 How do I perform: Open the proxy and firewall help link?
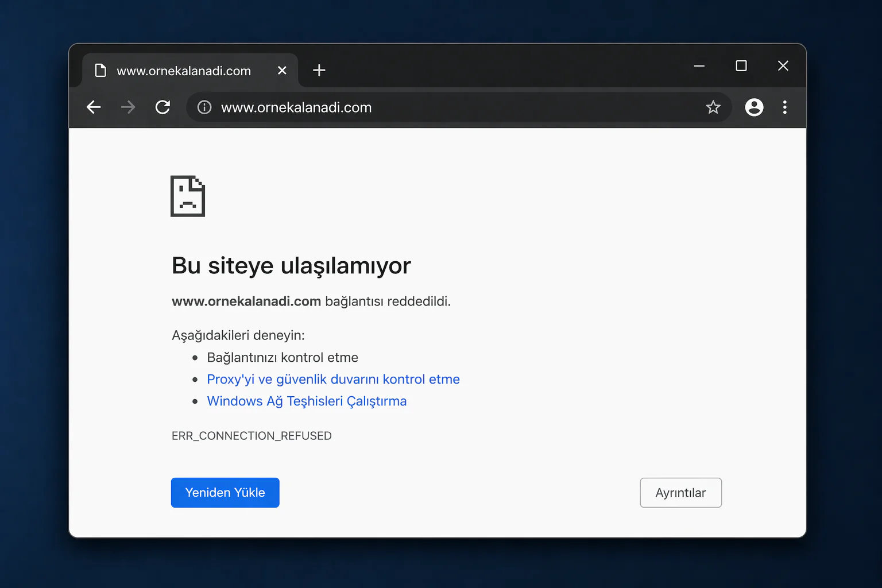pyautogui.click(x=333, y=379)
